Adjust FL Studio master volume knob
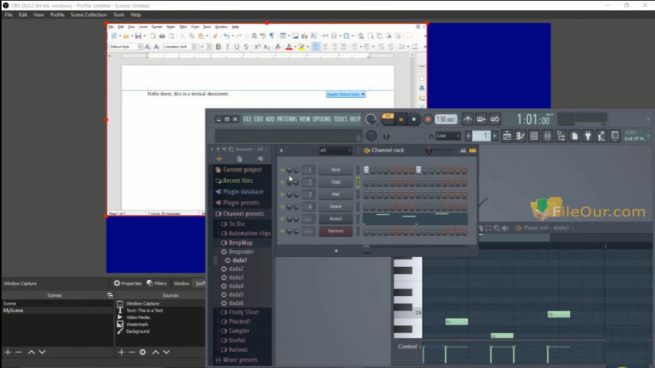This screenshot has width=655, height=368. (370, 119)
